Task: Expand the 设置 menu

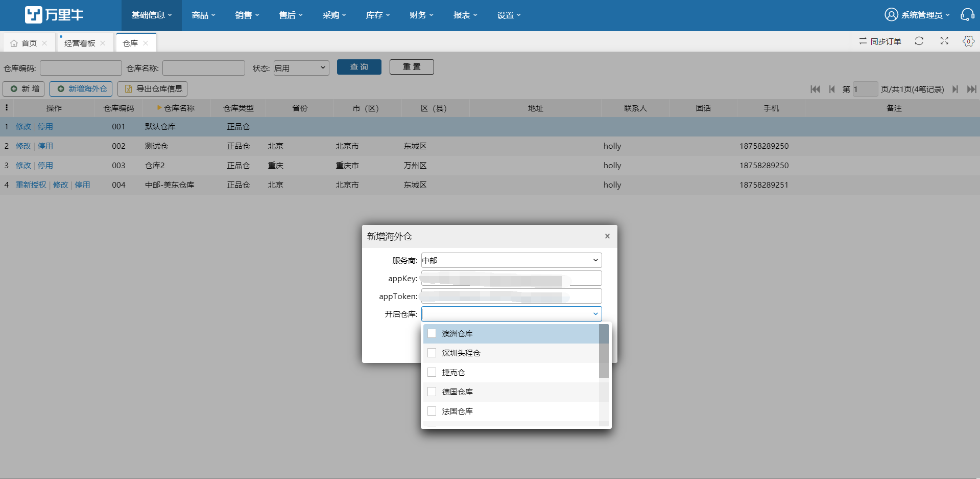Action: pos(509,15)
